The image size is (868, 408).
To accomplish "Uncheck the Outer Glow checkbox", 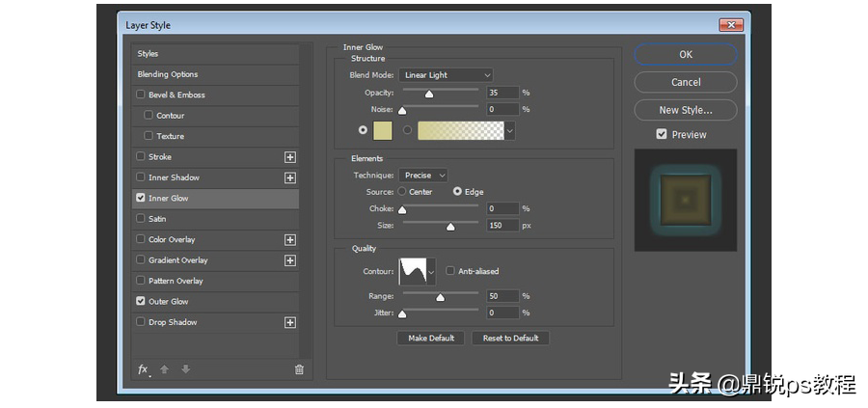I will 141,301.
